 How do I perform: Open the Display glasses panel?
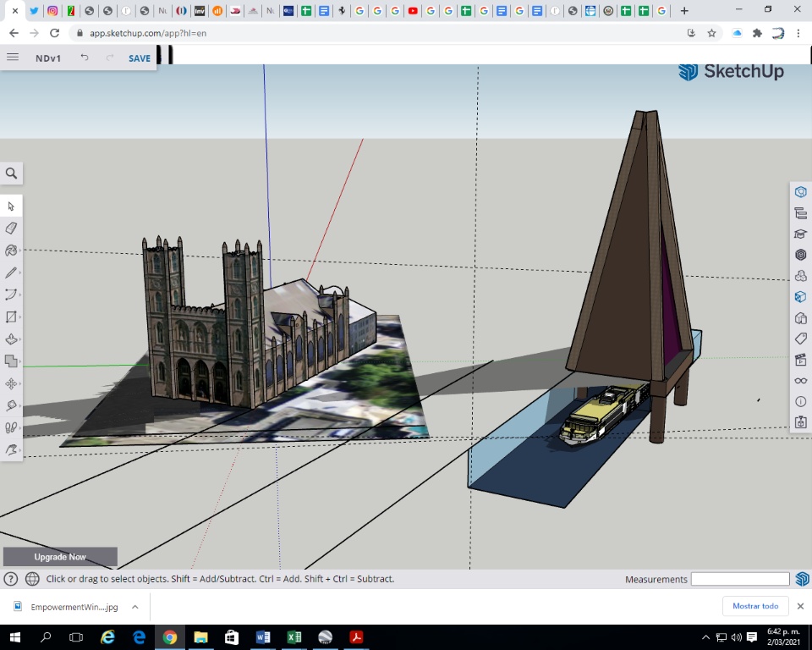click(800, 381)
